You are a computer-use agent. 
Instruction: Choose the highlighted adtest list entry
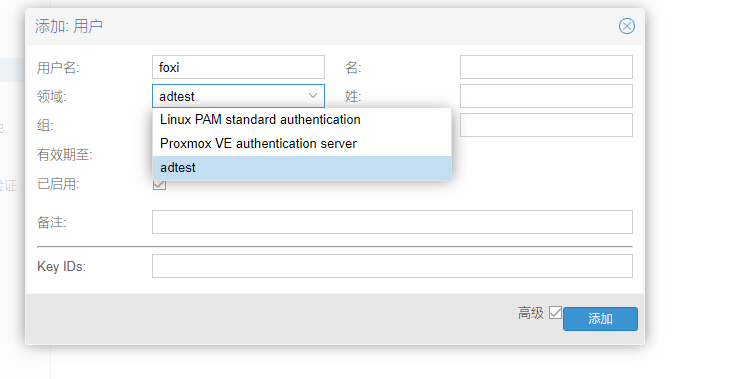click(x=302, y=168)
